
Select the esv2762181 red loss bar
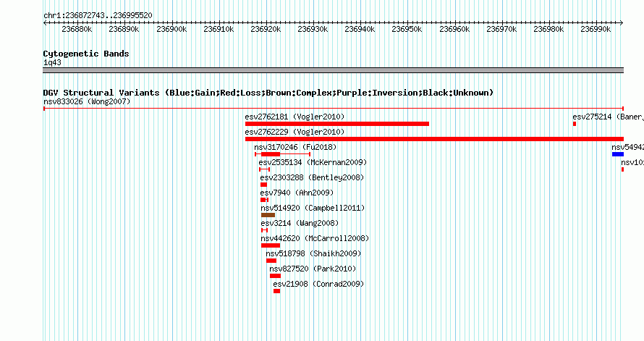click(x=336, y=124)
